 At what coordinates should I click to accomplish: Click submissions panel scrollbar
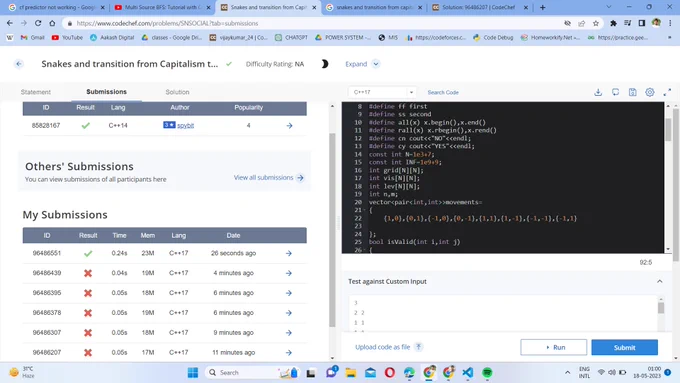pyautogui.click(x=333, y=230)
